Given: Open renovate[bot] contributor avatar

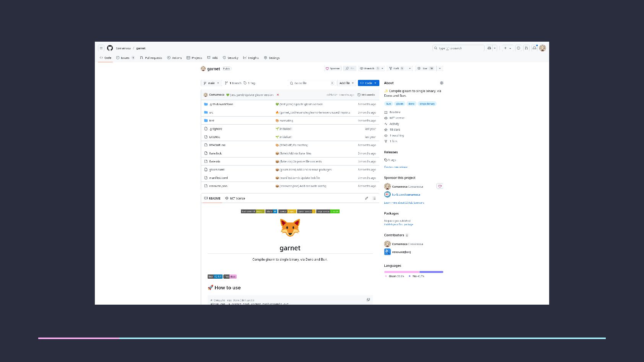Looking at the screenshot, I should (387, 252).
